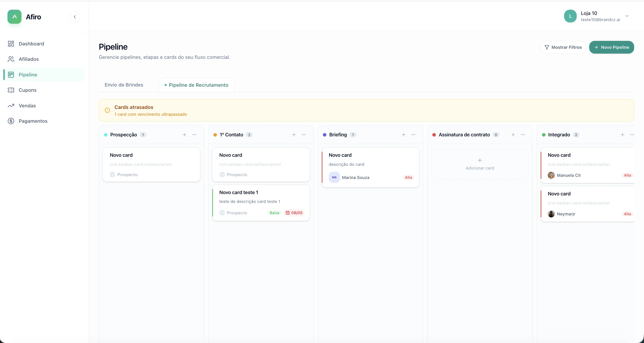Go to Dashboard in the sidebar
The image size is (644, 343).
click(44, 44)
